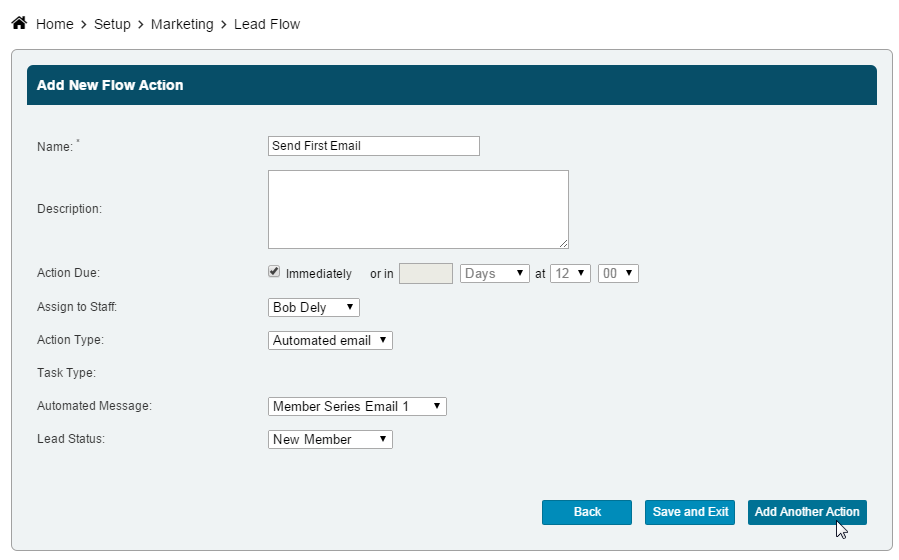
Task: Click the house icon in the breadcrumb
Action: coord(19,23)
